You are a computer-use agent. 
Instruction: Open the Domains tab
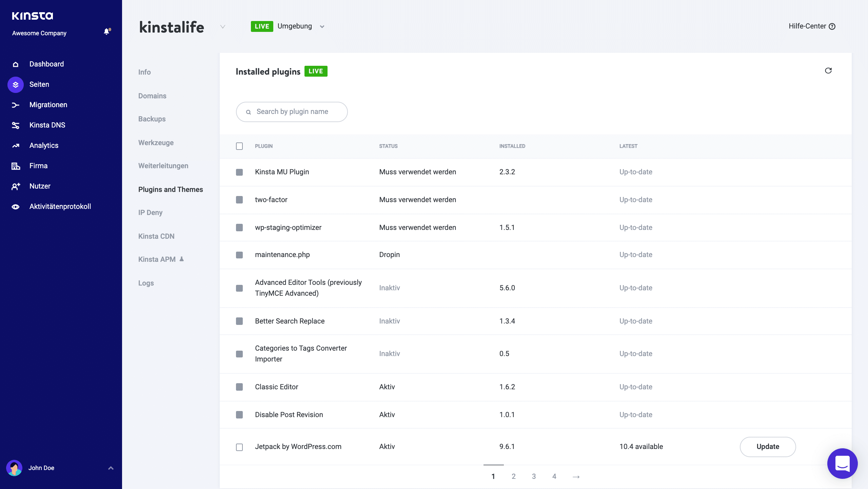[x=152, y=96]
